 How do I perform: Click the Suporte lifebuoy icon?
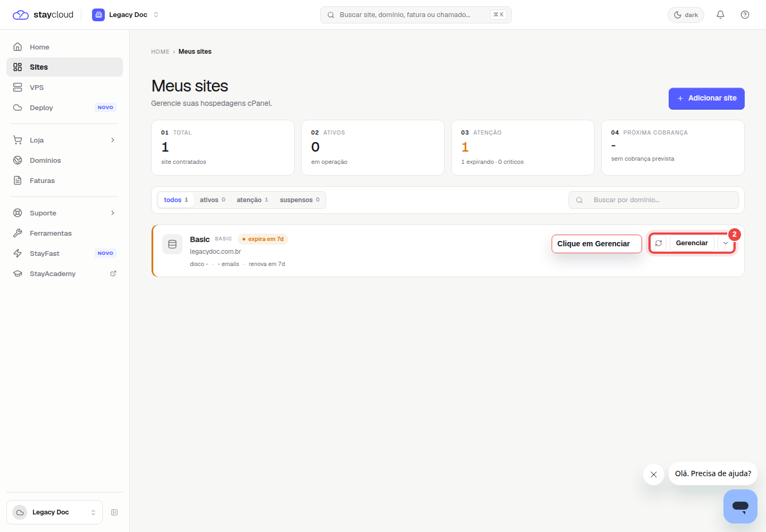pos(18,213)
